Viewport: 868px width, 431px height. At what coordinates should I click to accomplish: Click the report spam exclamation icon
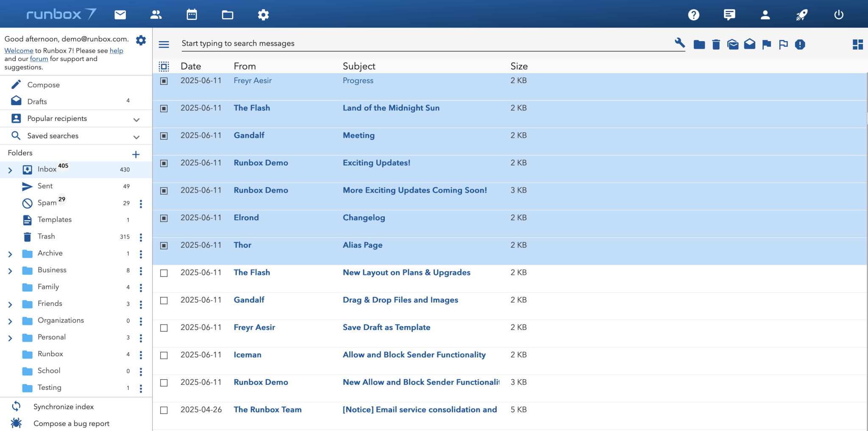click(x=800, y=44)
